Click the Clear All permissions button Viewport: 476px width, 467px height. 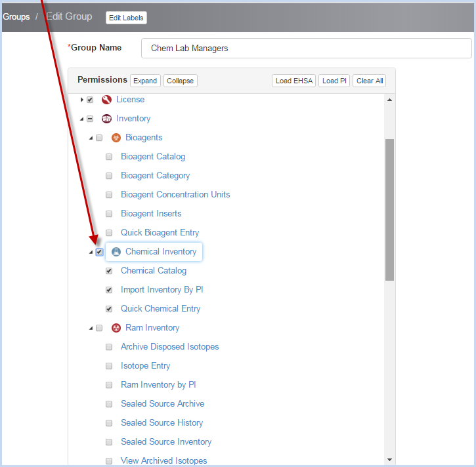coord(370,81)
